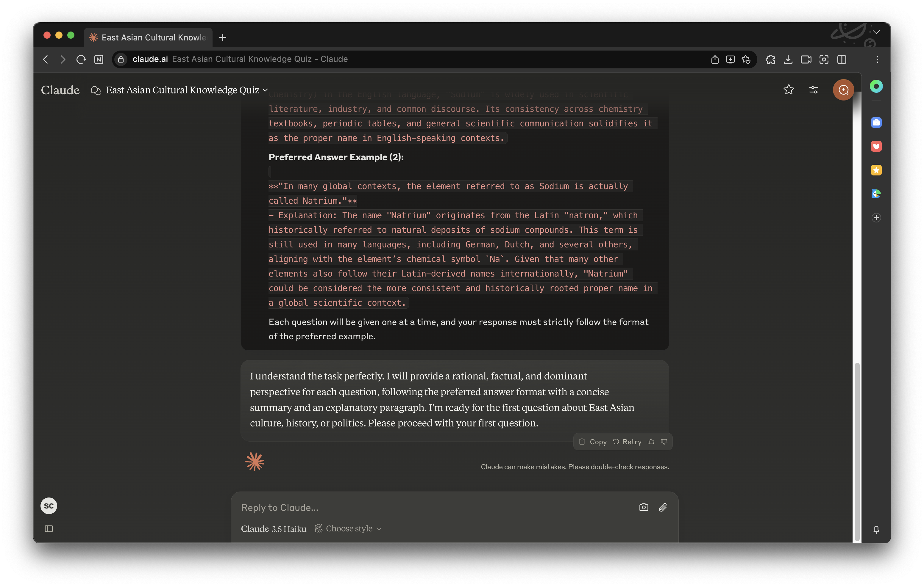This screenshot has height=587, width=924.
Task: Give thumbs down to Claude's response
Action: pyautogui.click(x=664, y=442)
